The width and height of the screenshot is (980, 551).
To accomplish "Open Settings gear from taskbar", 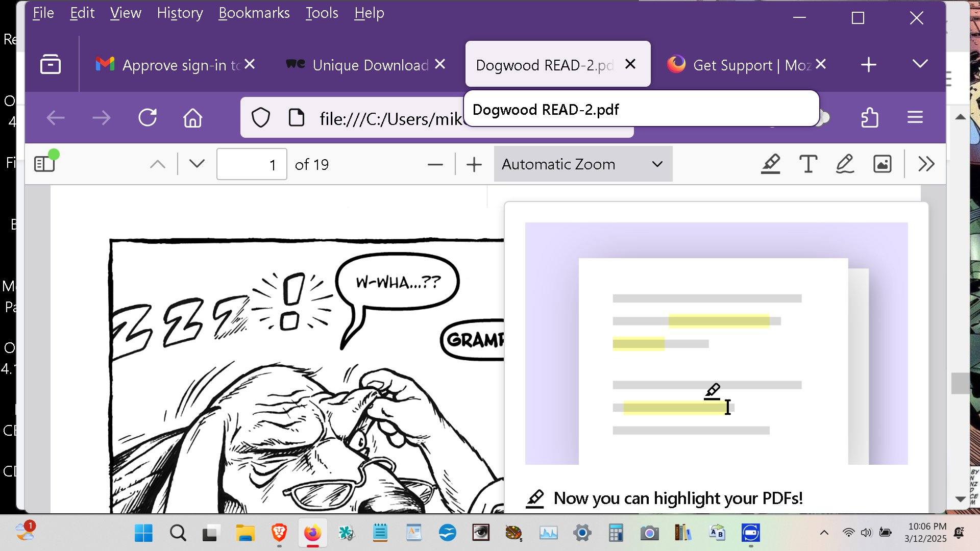I will coord(582,533).
